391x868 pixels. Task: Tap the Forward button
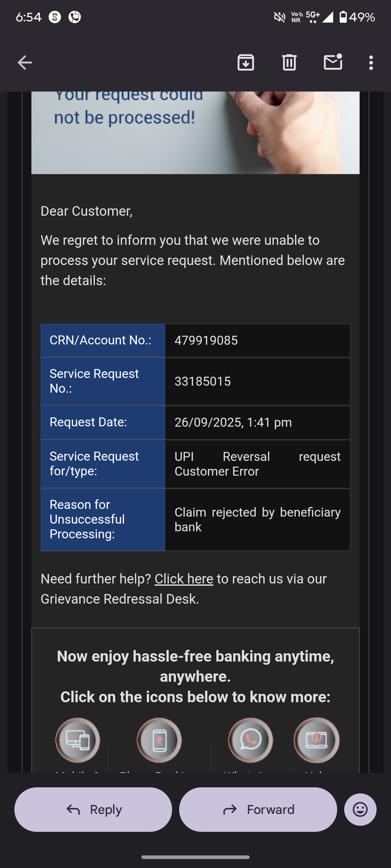point(258,809)
